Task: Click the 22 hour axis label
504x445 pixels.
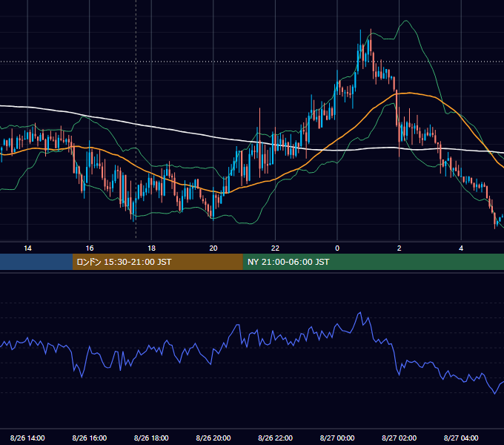Action: pyautogui.click(x=275, y=248)
